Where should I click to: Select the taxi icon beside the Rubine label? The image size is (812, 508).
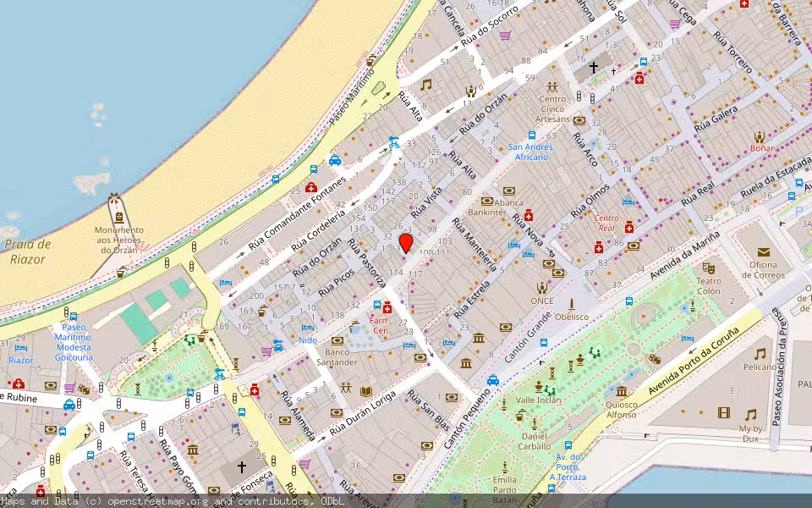tap(69, 405)
